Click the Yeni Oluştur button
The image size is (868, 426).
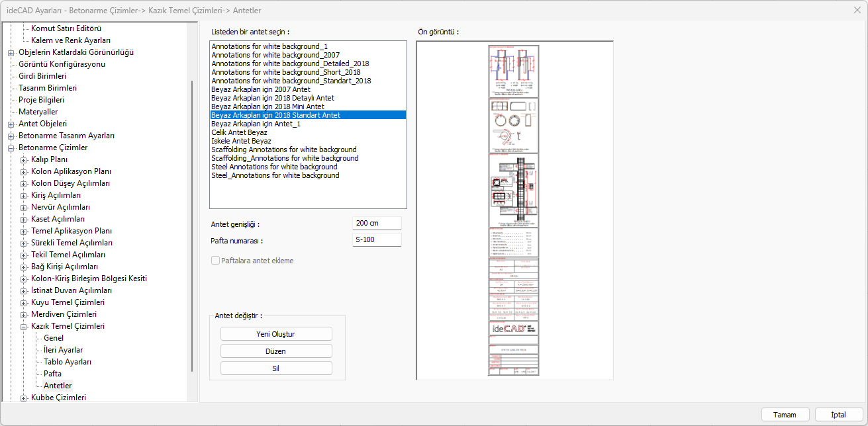(275, 334)
